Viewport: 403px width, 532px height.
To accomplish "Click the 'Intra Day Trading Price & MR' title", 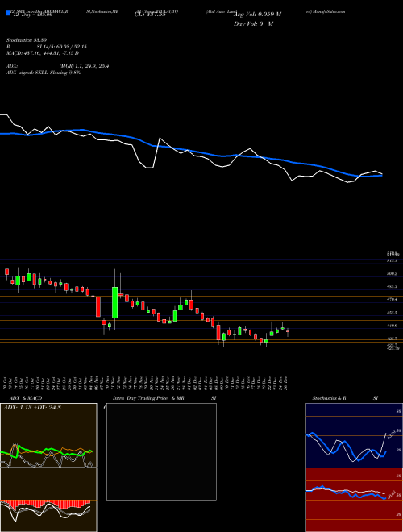I will click(148, 398).
